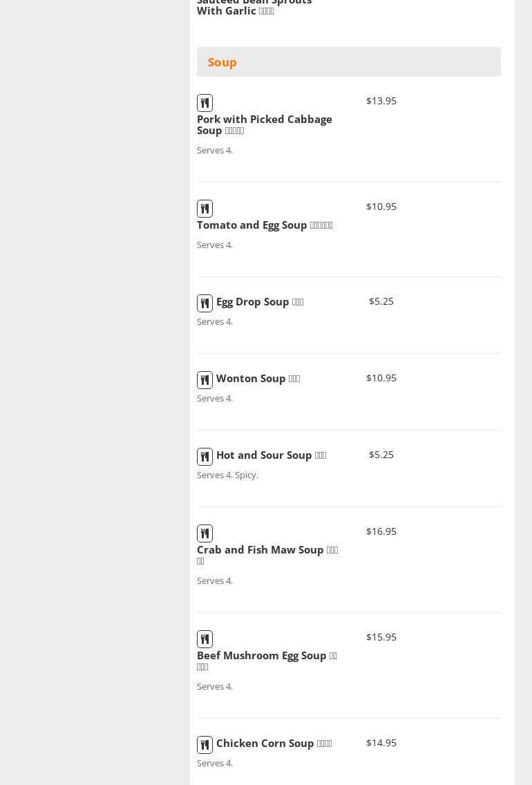The height and width of the screenshot is (785, 532).
Task: Select Pork with Picked Cabbage Soup item
Action: 264,124
